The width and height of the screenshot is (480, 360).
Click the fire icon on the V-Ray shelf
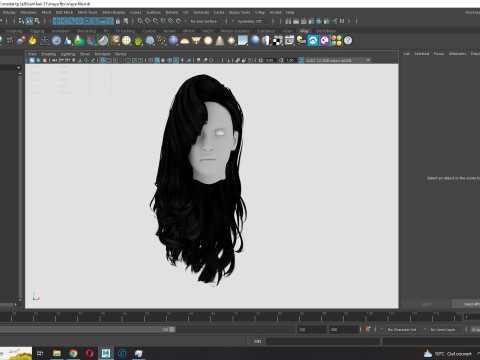32,41
